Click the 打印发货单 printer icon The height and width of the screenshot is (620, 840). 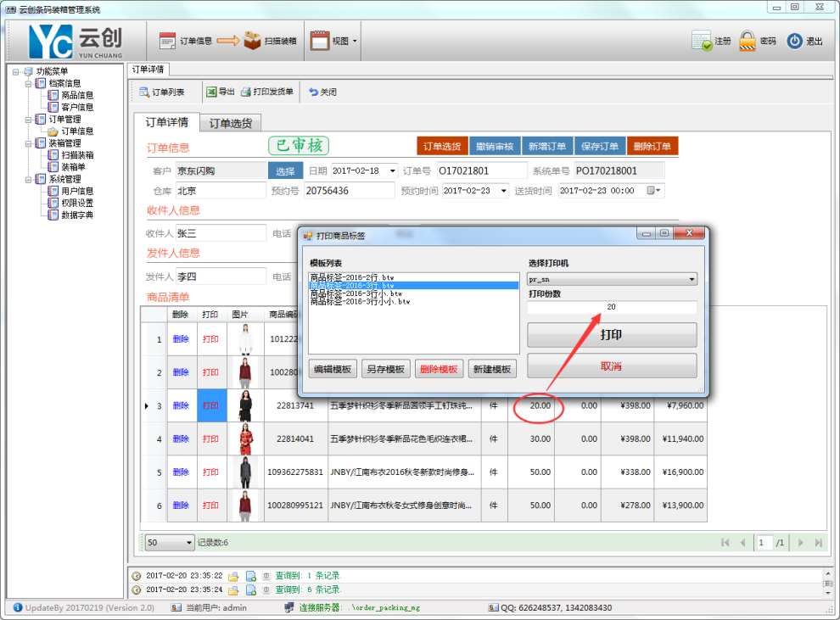coord(246,92)
